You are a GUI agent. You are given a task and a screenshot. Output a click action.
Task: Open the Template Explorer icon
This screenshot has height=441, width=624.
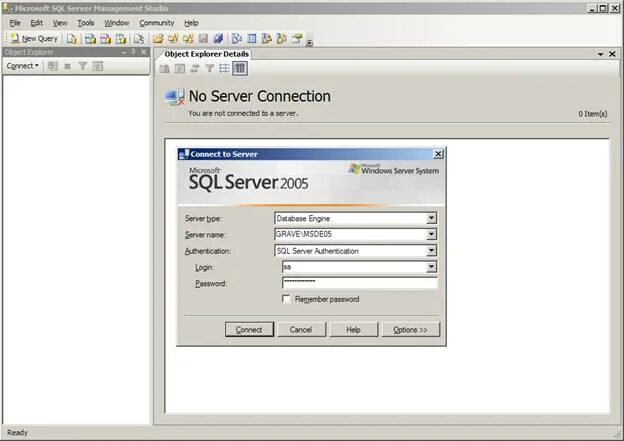[x=282, y=39]
